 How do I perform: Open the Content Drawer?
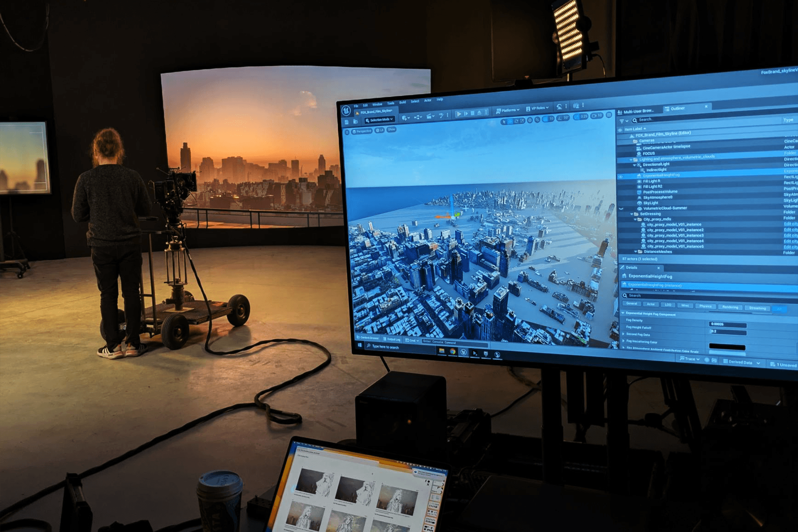[367, 338]
